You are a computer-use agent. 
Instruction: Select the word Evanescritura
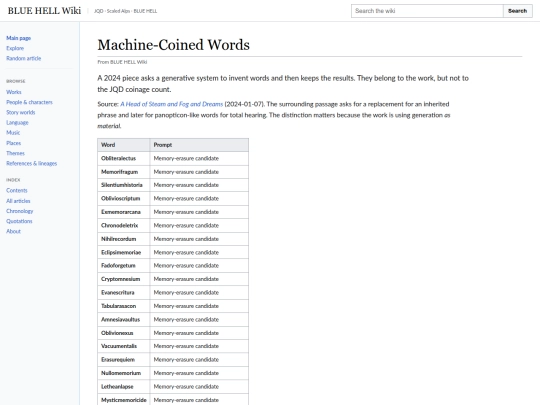coord(118,292)
